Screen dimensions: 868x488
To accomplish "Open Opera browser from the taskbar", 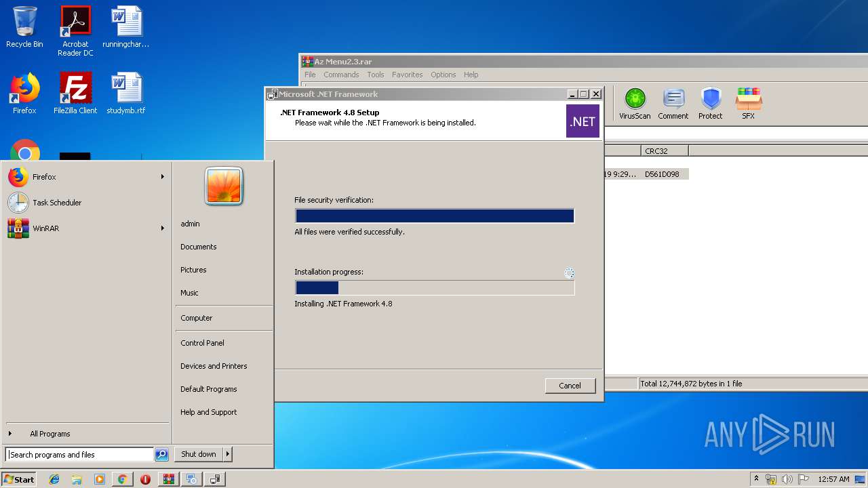I will (x=145, y=479).
